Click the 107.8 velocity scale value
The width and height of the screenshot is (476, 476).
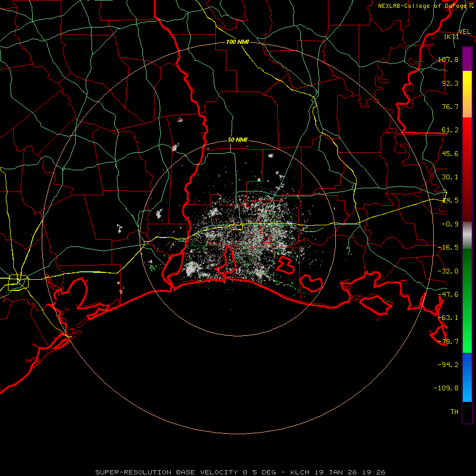point(448,59)
